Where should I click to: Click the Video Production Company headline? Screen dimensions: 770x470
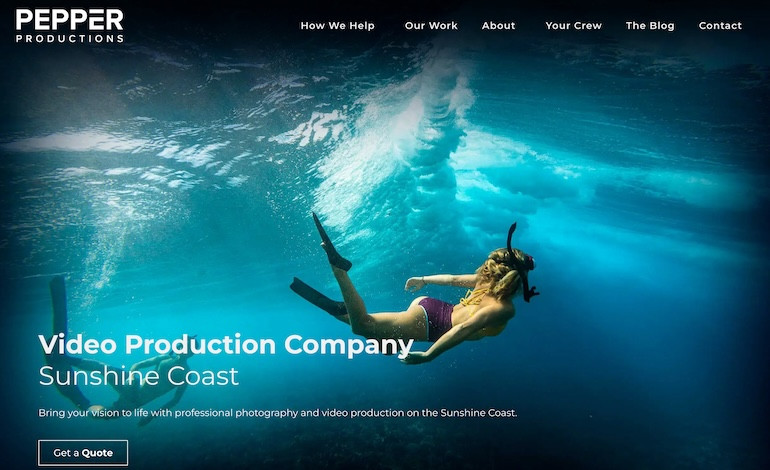tap(226, 345)
